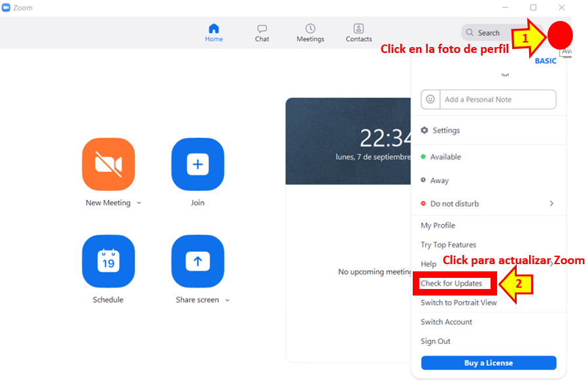This screenshot has height=391, width=588.
Task: Go to the Home tab
Action: 214,33
